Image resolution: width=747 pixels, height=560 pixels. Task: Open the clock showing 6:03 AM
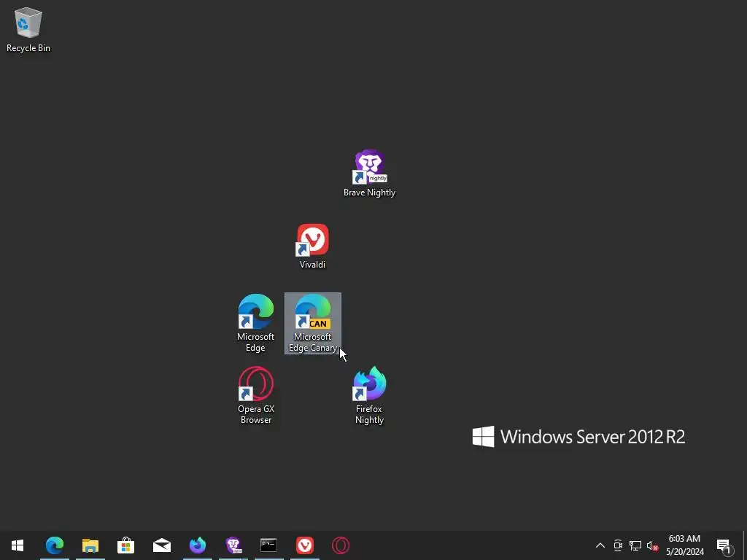point(684,545)
